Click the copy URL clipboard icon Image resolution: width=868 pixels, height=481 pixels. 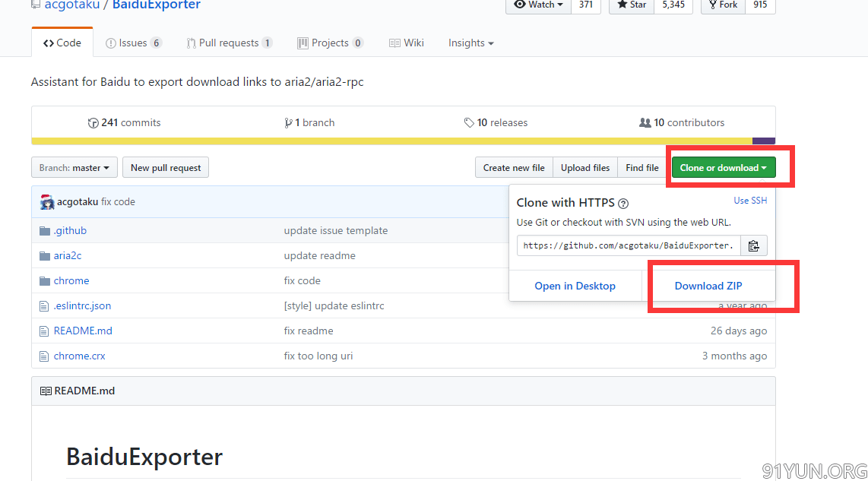[753, 245]
